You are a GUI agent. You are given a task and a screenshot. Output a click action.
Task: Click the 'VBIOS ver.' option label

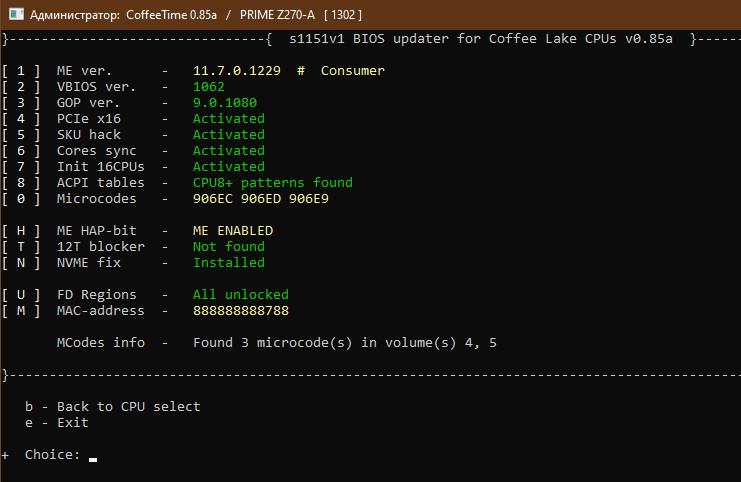coord(96,86)
